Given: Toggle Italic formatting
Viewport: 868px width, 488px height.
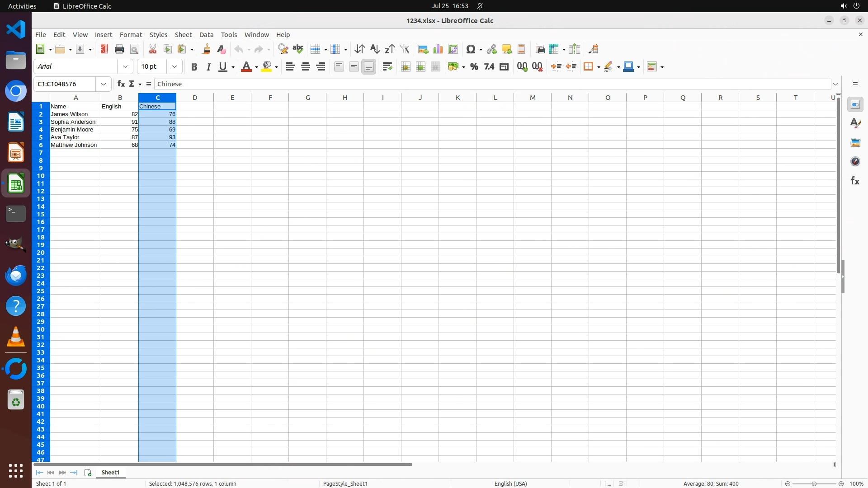Looking at the screenshot, I should [208, 67].
